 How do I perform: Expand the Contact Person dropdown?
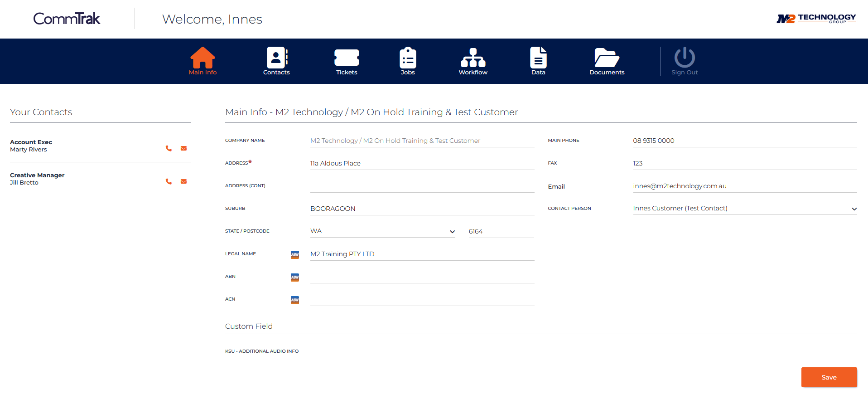tap(745, 209)
